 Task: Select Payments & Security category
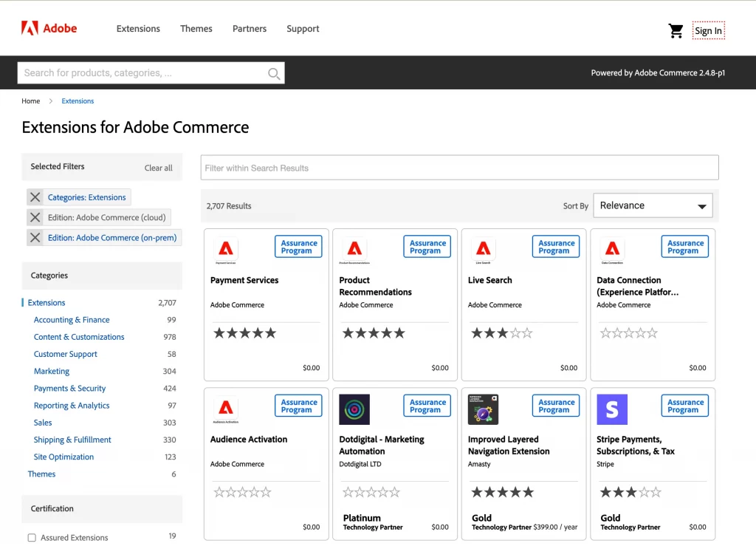(x=69, y=389)
